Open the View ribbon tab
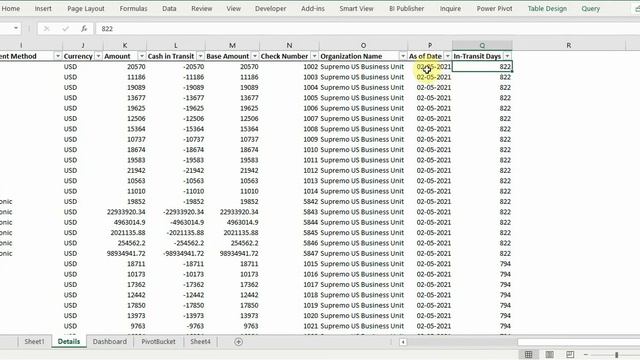 point(233,9)
